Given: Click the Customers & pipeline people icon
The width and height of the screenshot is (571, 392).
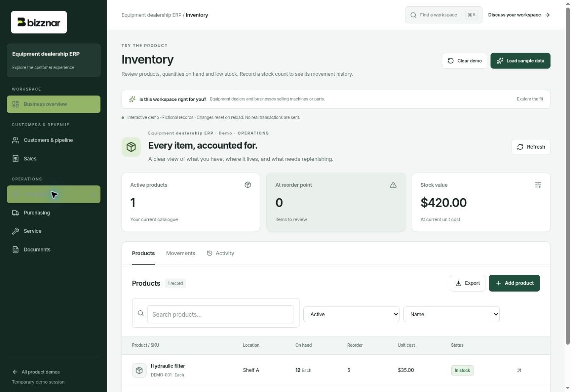Looking at the screenshot, I should 16,140.
